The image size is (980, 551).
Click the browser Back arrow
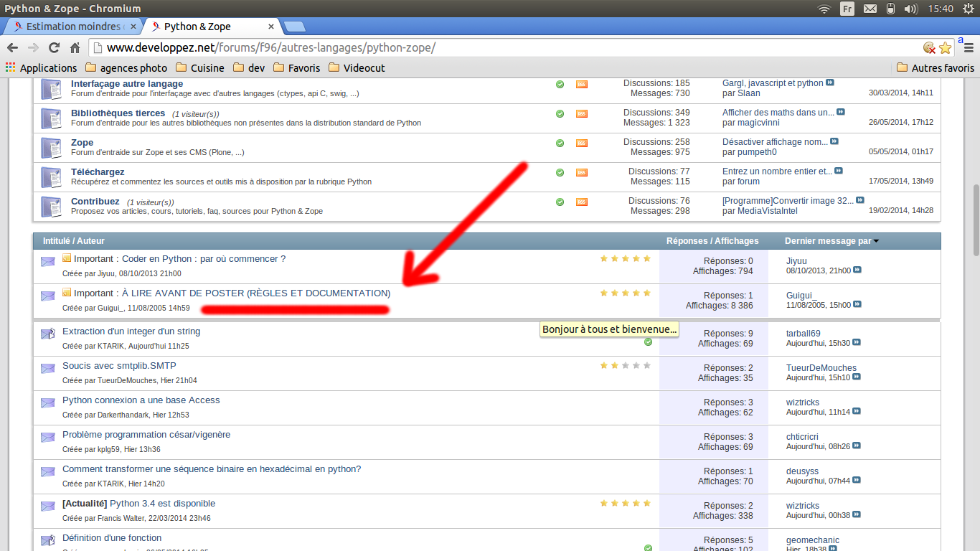click(x=12, y=48)
